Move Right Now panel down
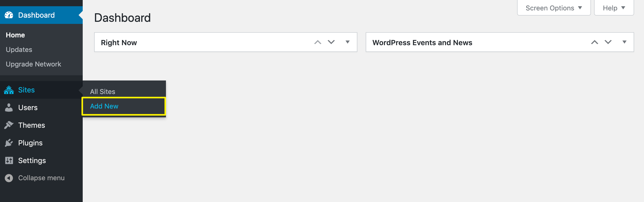The image size is (644, 202). (331, 42)
